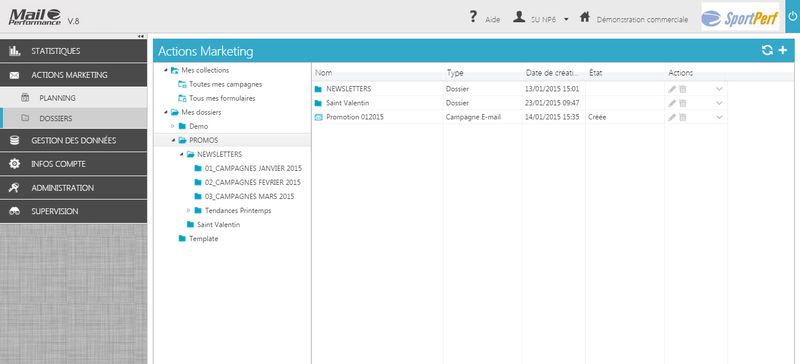Screen dimensions: 800x364
Task: Select 01_CAMPAGNES JANVIER 2015 folder
Action: [253, 168]
